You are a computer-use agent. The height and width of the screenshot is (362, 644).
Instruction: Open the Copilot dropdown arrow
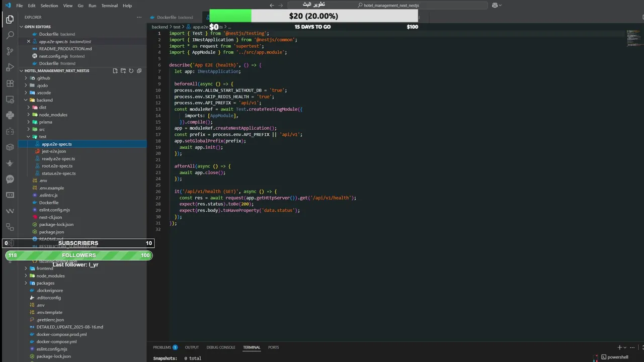pos(501,6)
